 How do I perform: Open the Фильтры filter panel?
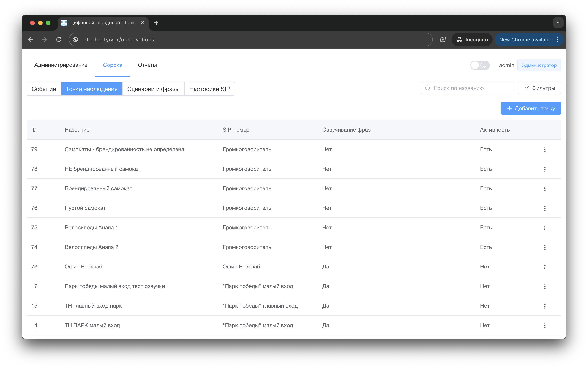tap(539, 88)
